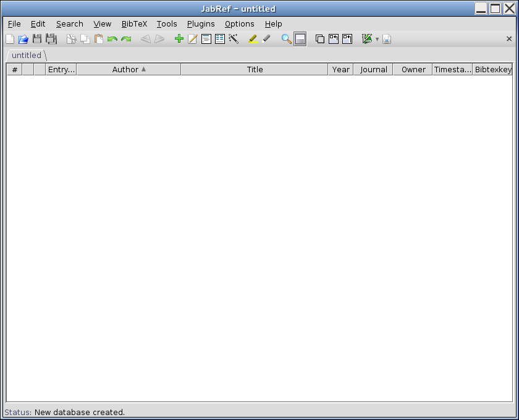Sort by the Author column header
519x420 pixels.
click(x=129, y=70)
